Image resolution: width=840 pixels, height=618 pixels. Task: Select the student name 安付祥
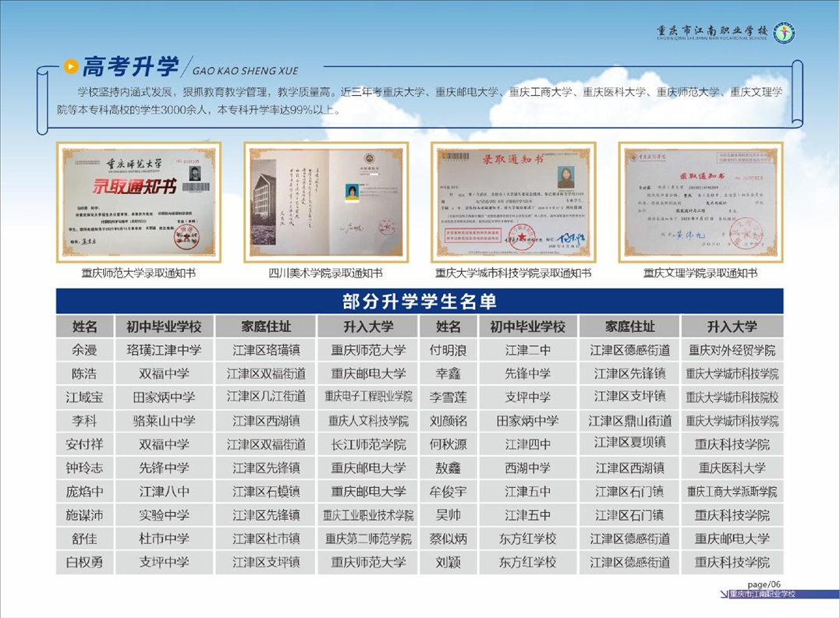[x=85, y=444]
